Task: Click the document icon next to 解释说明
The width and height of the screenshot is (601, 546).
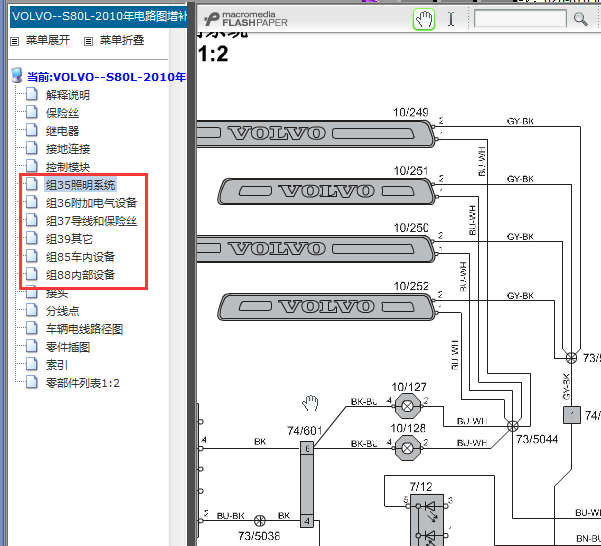Action: click(x=32, y=94)
